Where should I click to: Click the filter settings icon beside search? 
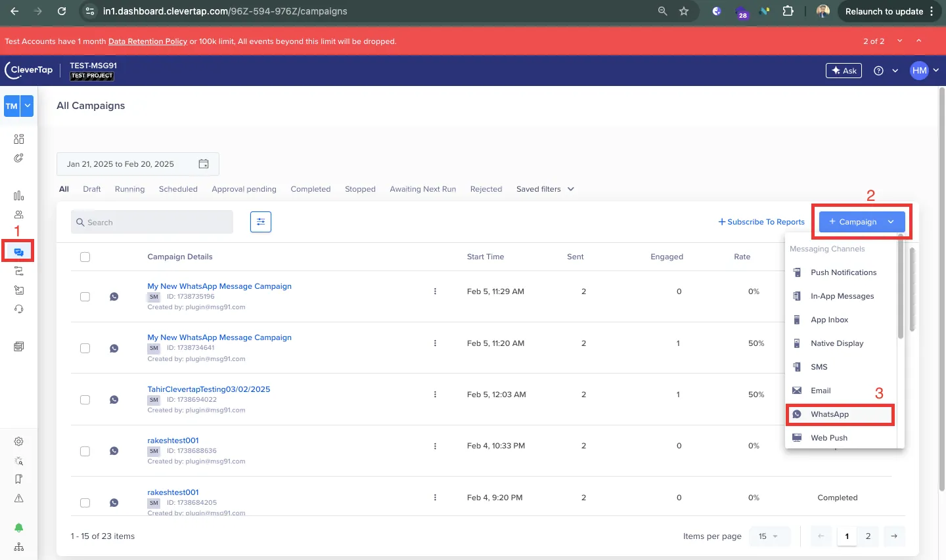click(x=261, y=222)
